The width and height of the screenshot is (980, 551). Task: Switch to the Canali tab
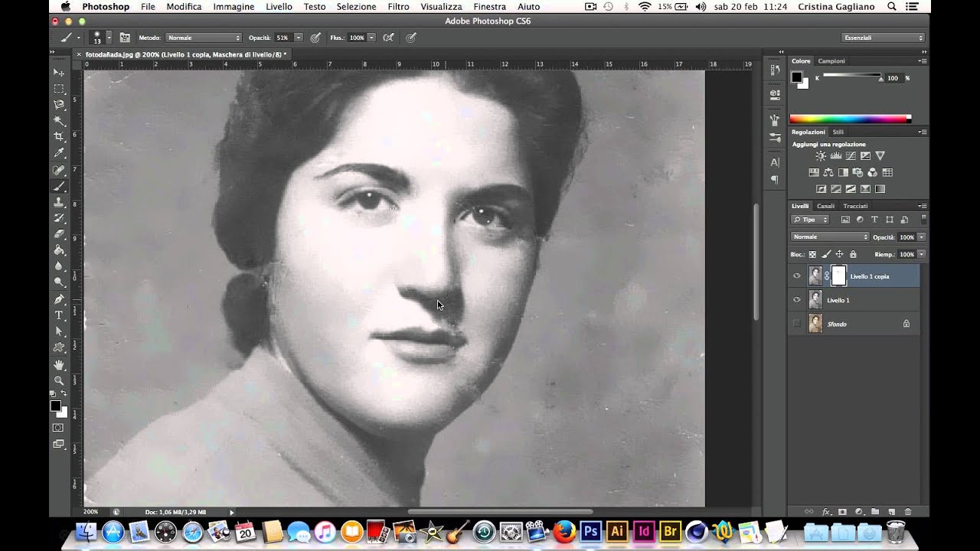(x=825, y=206)
